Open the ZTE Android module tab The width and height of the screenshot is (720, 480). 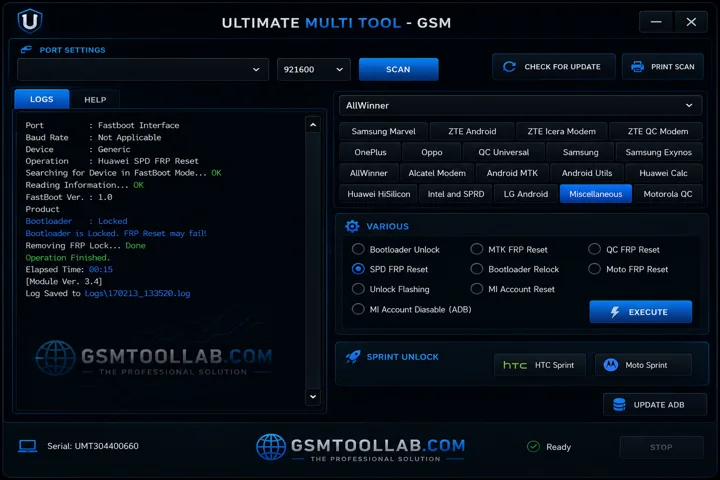[x=472, y=131]
